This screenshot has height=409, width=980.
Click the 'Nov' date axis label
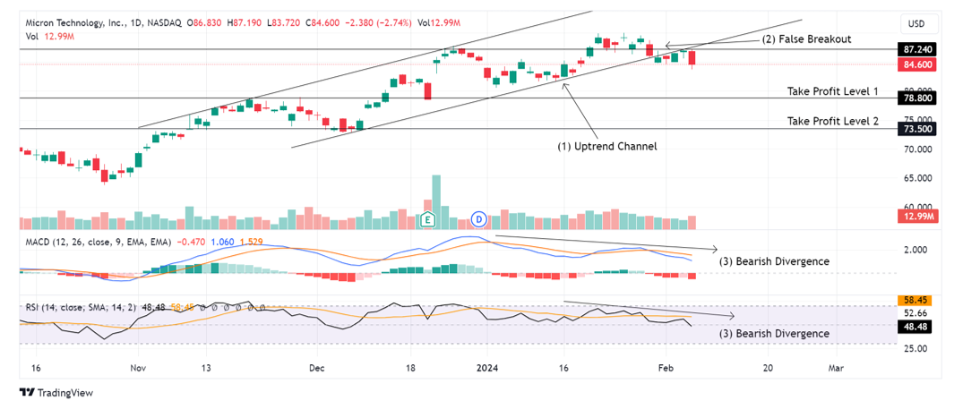(x=137, y=369)
